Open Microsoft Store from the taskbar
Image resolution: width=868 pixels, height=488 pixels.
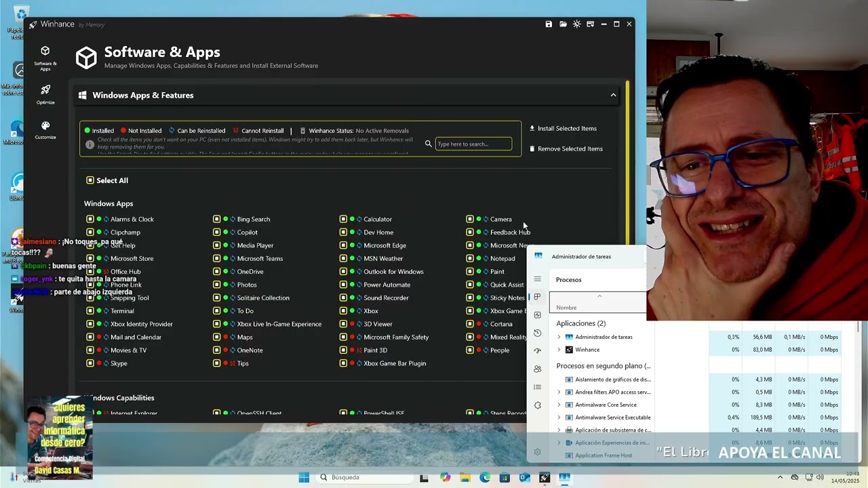(505, 477)
